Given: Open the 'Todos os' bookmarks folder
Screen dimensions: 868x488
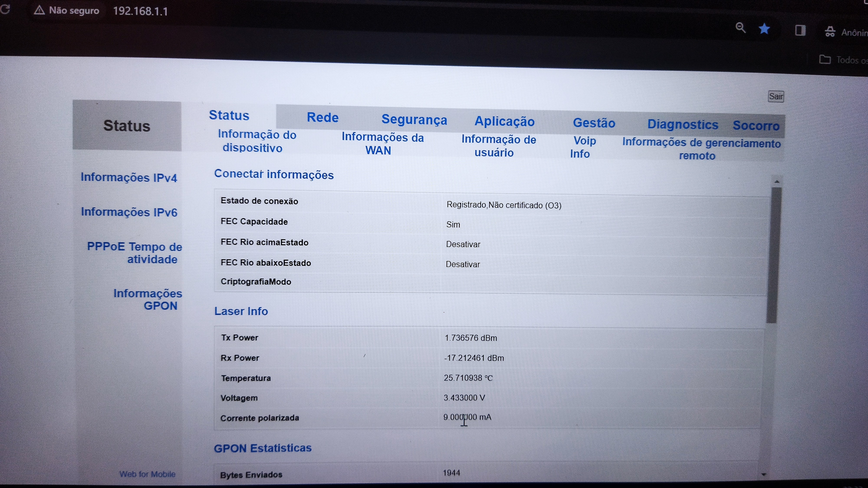Looking at the screenshot, I should (825, 60).
